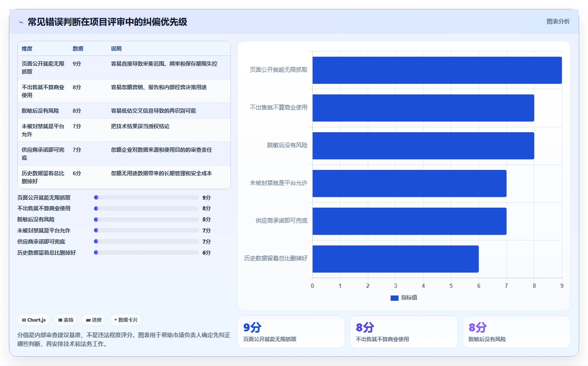
Task: Select the 进度 chip
Action: pyautogui.click(x=93, y=320)
